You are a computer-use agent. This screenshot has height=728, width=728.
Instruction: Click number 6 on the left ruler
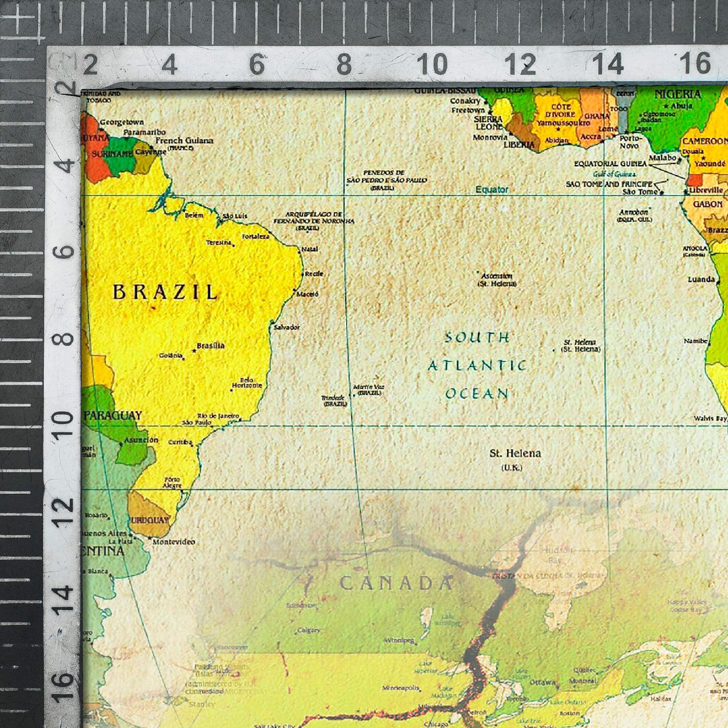point(64,251)
